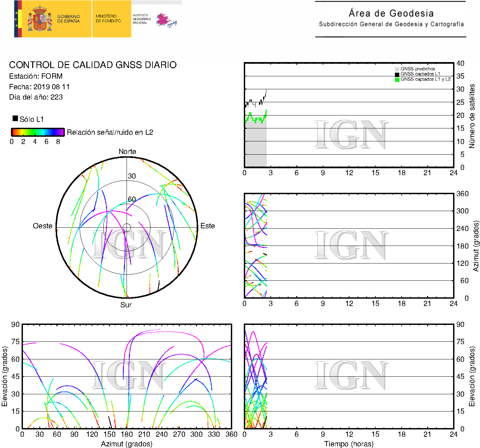Click the Número de satélites axis label
Viewport: 480px width, 448px height.
coord(472,116)
